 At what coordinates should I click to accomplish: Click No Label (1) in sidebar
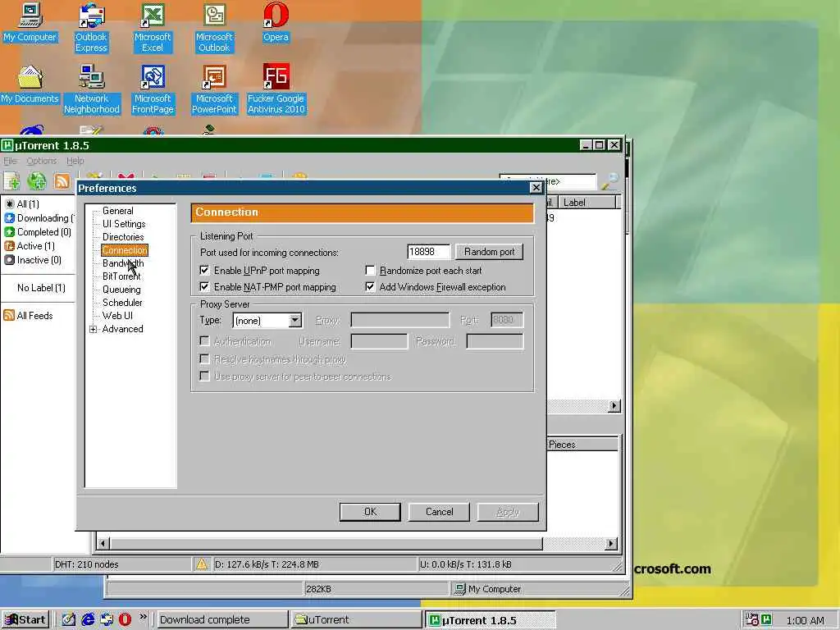click(x=41, y=288)
